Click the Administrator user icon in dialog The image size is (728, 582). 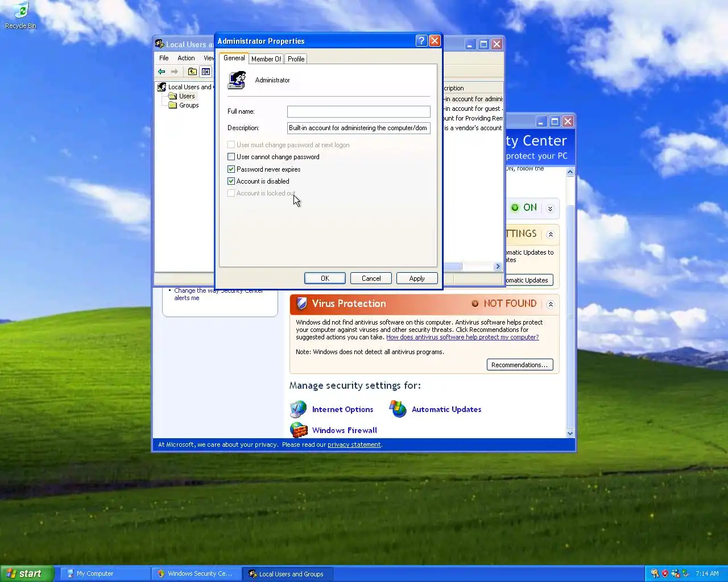coord(237,80)
